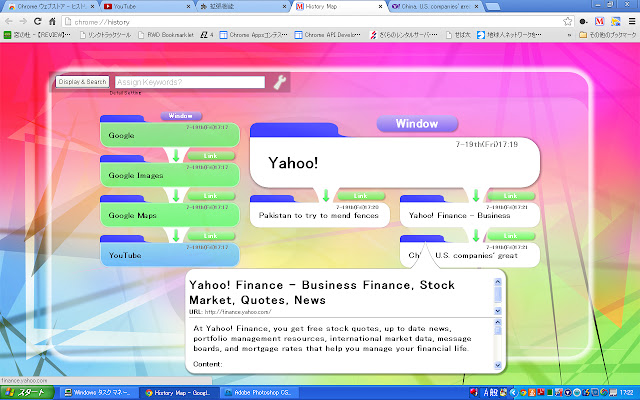The width and height of the screenshot is (640, 400).
Task: Open the http://finance.yahoo.com/ URL in popup
Action: (238, 312)
